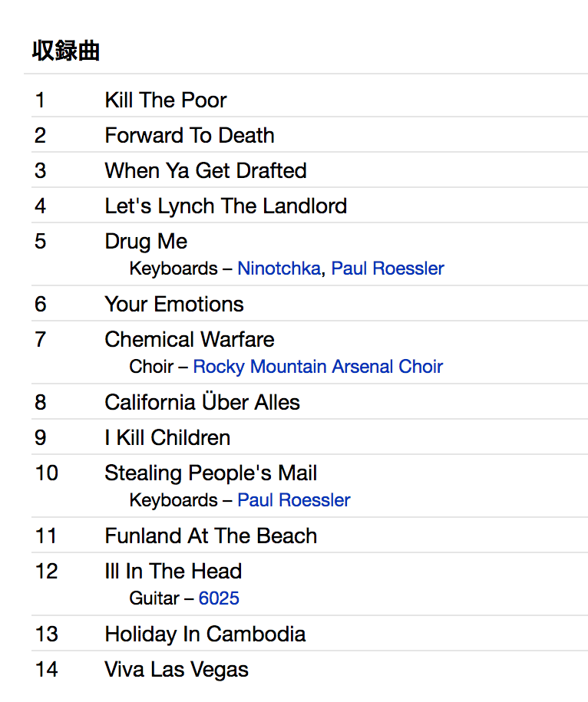Screen dimensions: 588x702
Task: Select the When Ya Get Drafted title
Action: [x=206, y=170]
